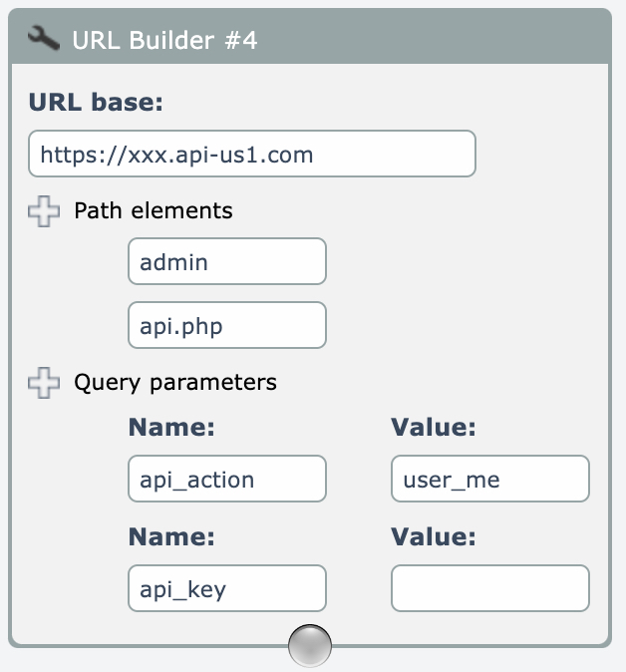The image size is (626, 672).
Task: Click the empty value field for api_key
Action: [x=489, y=588]
